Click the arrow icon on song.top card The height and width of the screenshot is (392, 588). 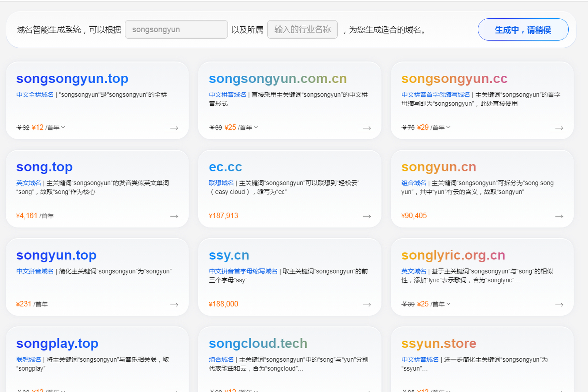coord(174,216)
